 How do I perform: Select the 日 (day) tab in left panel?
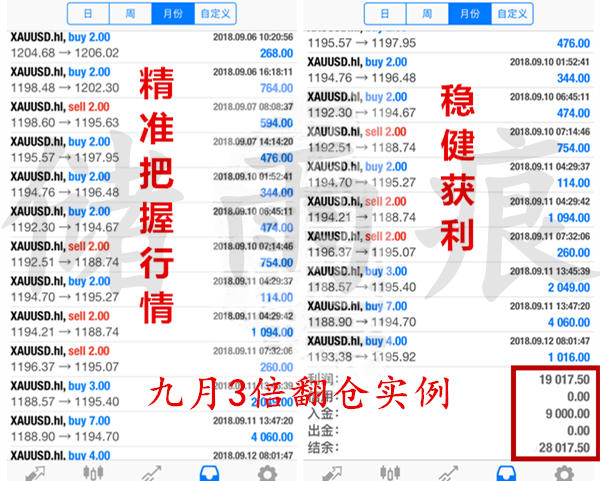pyautogui.click(x=87, y=14)
